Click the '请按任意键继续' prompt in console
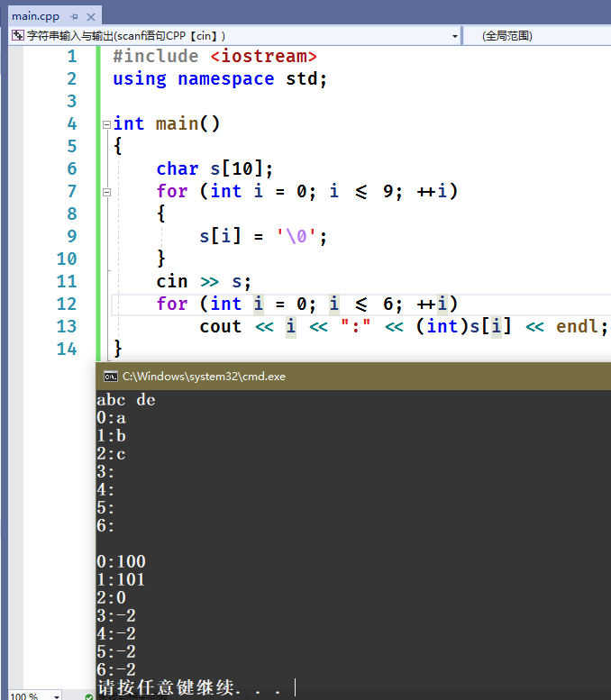 point(165,687)
